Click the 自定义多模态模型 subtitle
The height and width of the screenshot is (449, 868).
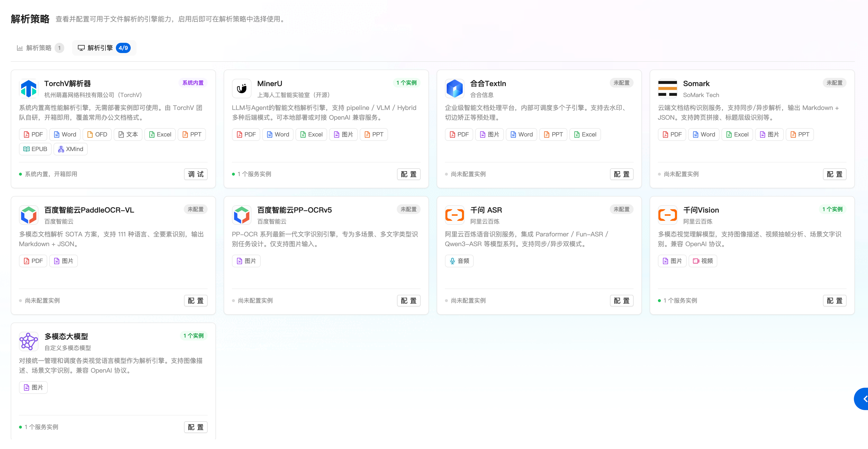pos(68,348)
